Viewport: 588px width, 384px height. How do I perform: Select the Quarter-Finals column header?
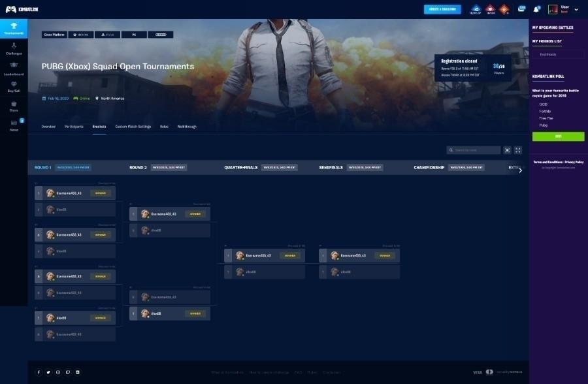pyautogui.click(x=241, y=168)
